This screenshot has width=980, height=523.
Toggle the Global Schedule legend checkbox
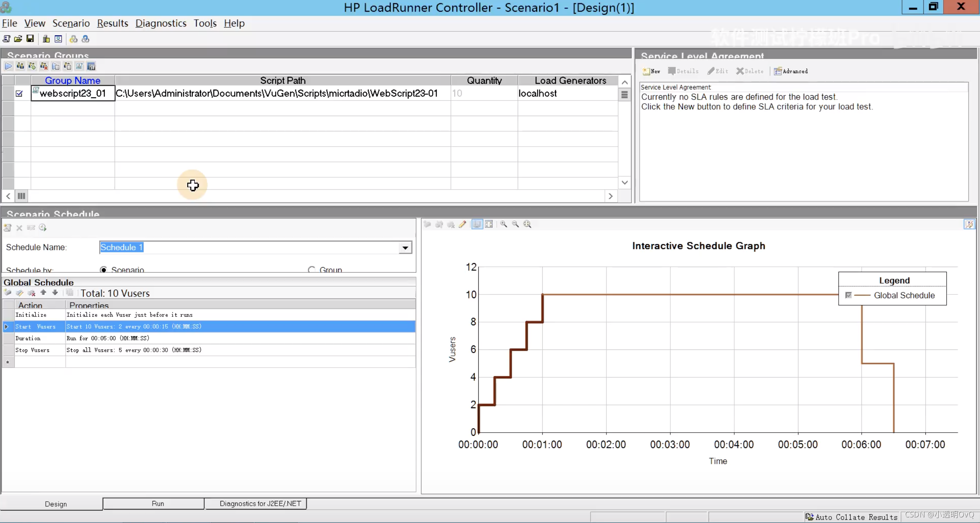coord(848,295)
